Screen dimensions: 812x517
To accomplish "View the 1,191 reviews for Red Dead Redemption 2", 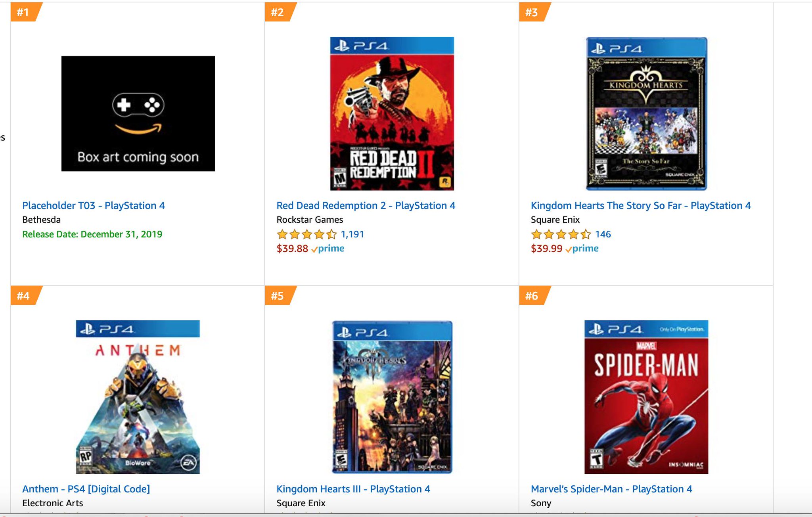I will tap(352, 234).
